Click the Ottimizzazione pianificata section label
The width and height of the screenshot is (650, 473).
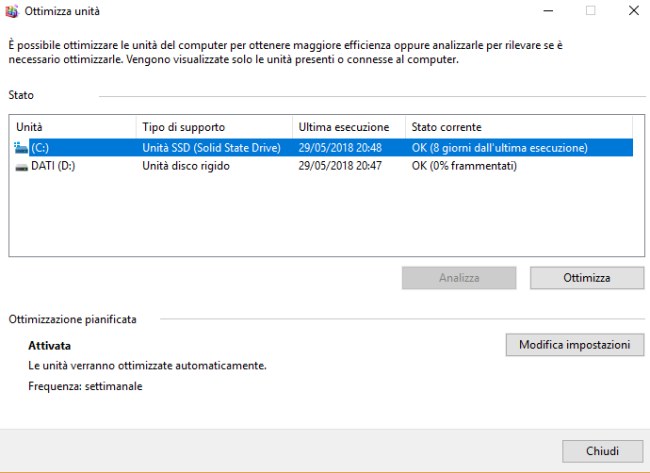(x=73, y=320)
